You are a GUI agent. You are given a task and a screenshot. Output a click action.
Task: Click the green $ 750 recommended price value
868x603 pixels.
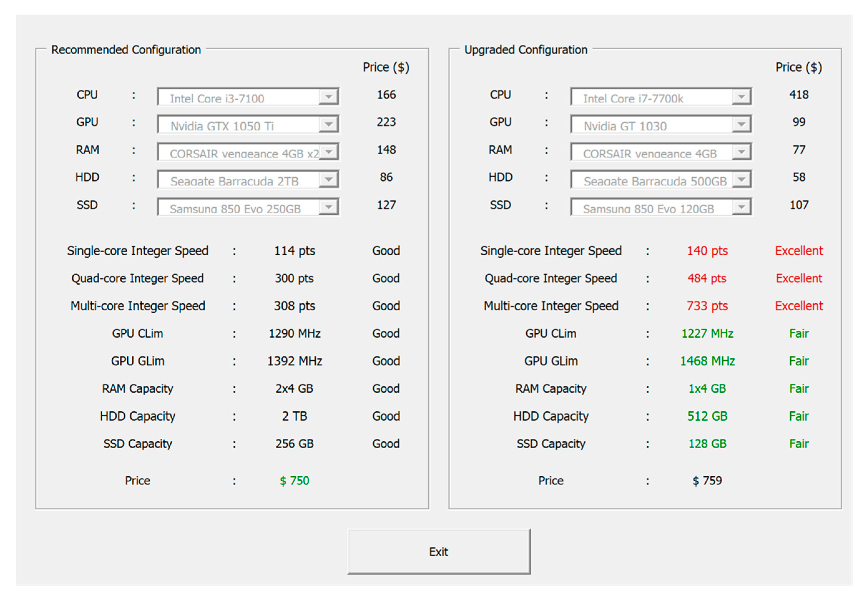pos(294,481)
